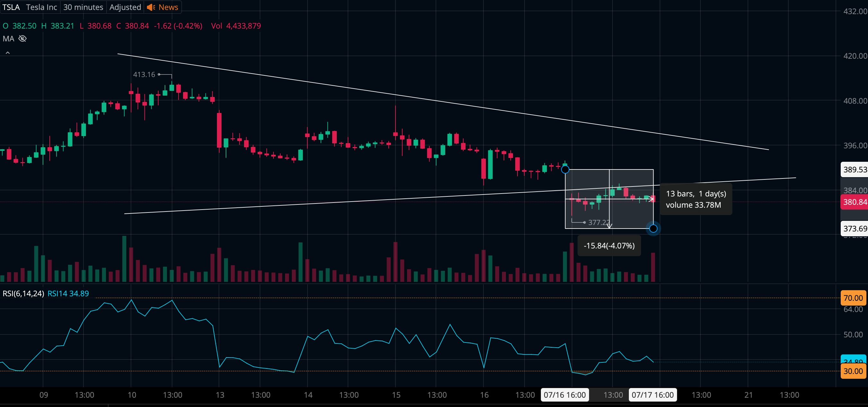Image resolution: width=868 pixels, height=407 pixels.
Task: Change the 30 minutes interval setting
Action: click(x=83, y=7)
